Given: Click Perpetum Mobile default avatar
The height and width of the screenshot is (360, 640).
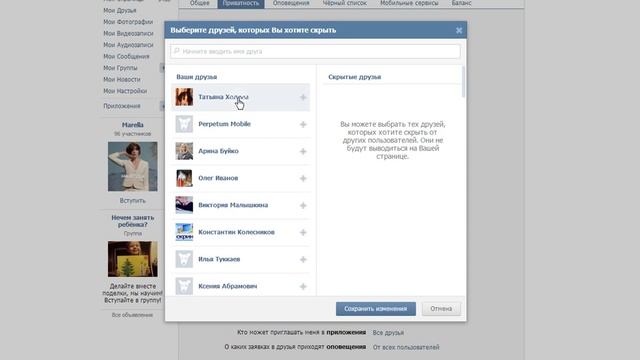Looking at the screenshot, I should pyautogui.click(x=184, y=124).
